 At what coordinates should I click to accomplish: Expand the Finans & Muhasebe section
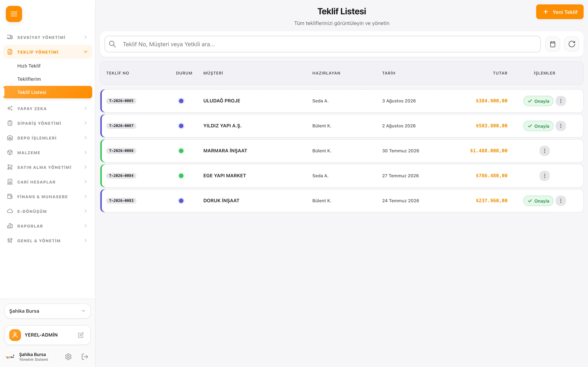point(48,197)
